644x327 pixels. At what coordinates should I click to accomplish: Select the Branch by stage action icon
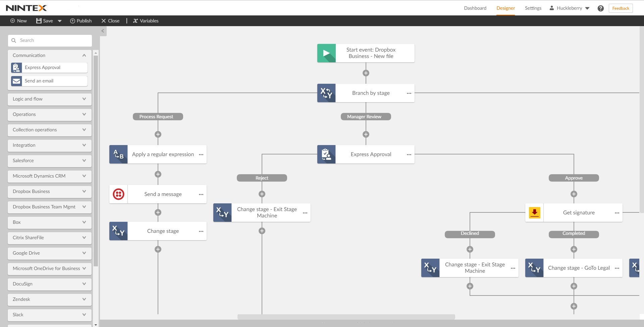click(x=326, y=93)
